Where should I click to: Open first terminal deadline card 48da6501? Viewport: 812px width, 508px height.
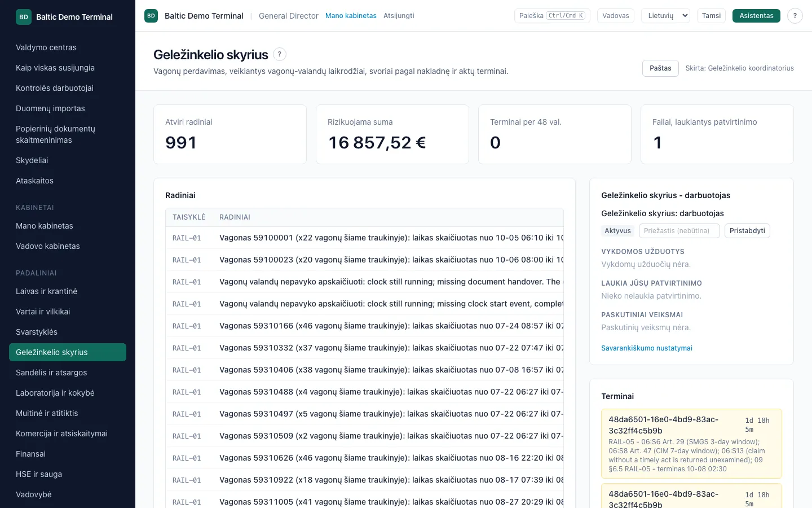click(691, 444)
